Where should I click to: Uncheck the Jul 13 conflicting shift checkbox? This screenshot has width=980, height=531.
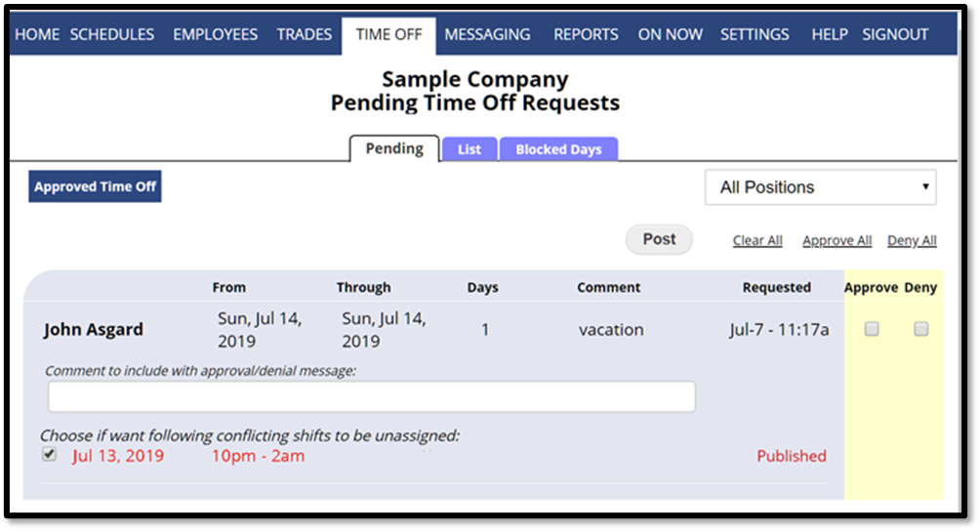(50, 455)
